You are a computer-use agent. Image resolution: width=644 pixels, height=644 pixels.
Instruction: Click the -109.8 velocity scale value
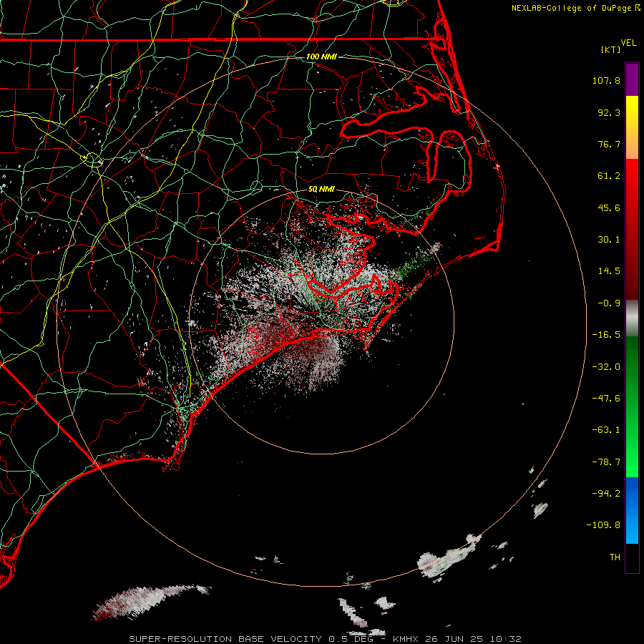pyautogui.click(x=604, y=525)
